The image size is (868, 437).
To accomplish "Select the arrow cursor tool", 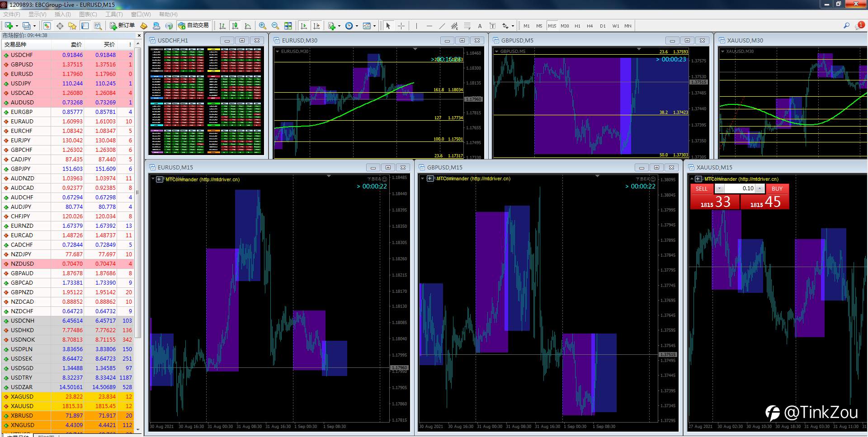I will pyautogui.click(x=388, y=26).
